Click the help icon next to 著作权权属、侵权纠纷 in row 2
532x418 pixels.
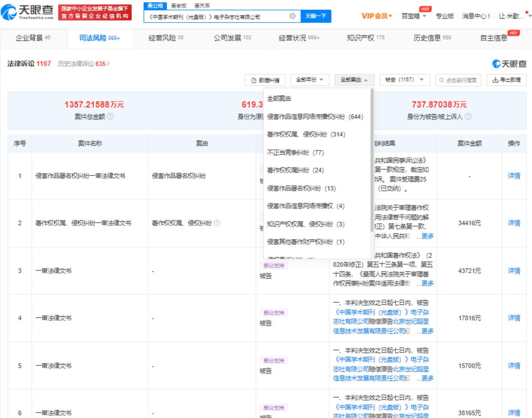217,223
